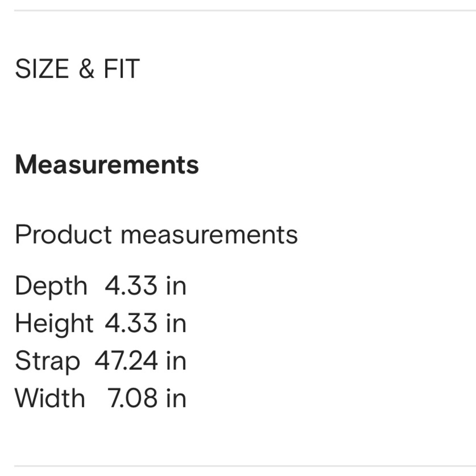Click the lowercase word measurements after Product
476x476 pixels.
209,235
